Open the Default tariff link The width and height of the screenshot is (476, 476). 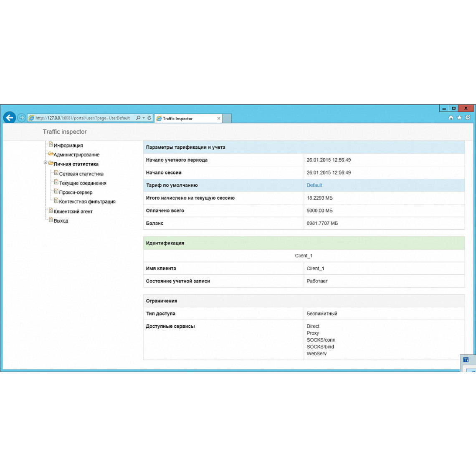tap(314, 185)
